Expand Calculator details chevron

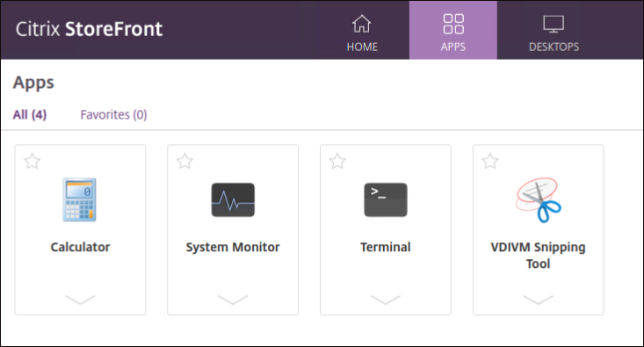tap(80, 300)
